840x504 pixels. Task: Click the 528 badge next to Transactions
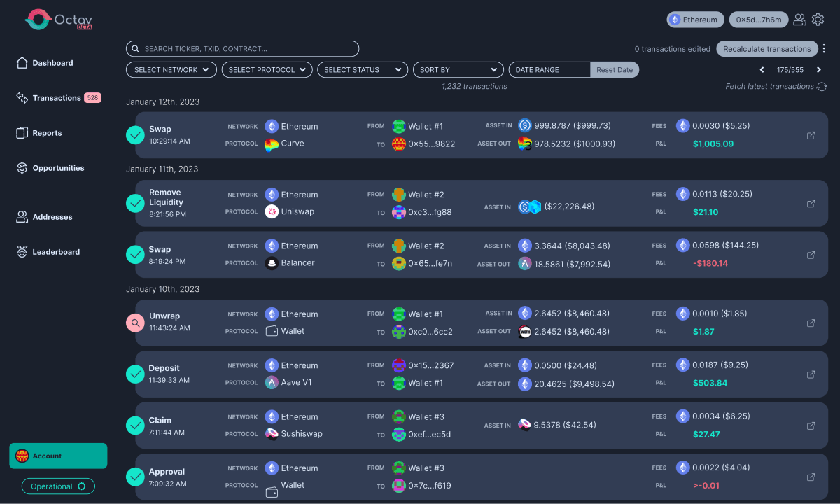pyautogui.click(x=93, y=98)
